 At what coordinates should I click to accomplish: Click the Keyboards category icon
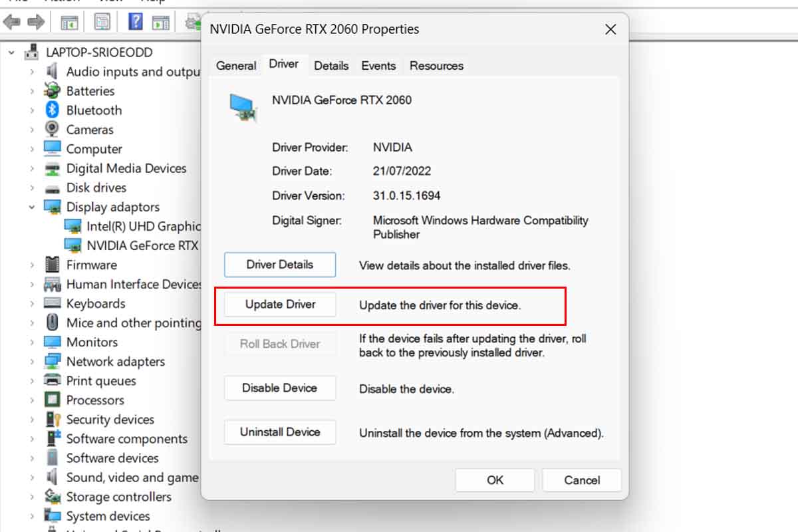52,303
